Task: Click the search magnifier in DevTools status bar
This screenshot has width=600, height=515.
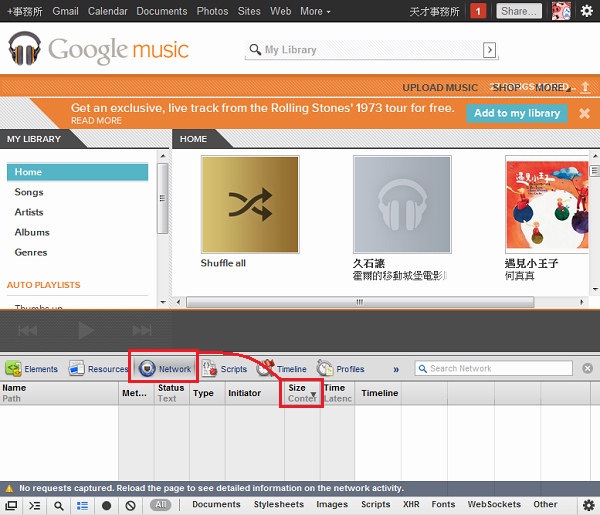Action: click(x=59, y=506)
